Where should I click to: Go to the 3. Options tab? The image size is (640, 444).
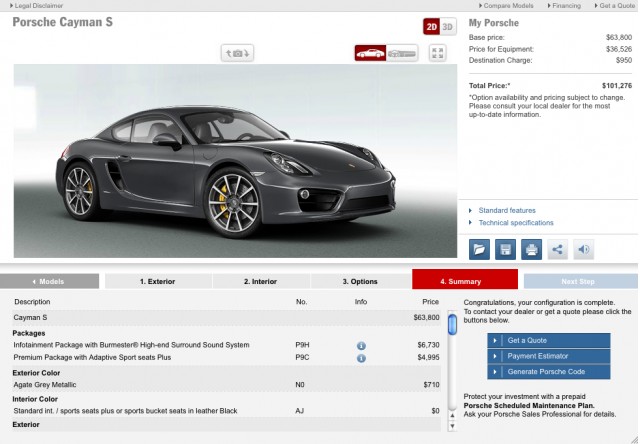coord(360,281)
